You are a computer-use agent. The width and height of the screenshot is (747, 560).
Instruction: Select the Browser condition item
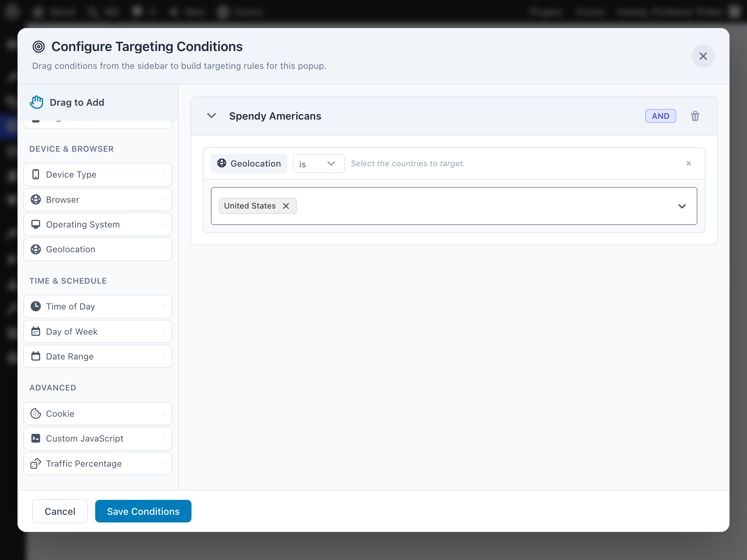click(x=98, y=199)
